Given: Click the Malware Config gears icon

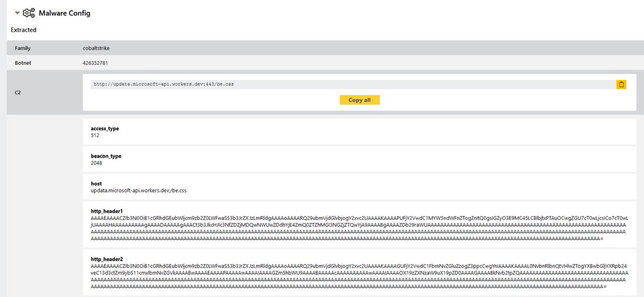Looking at the screenshot, I should (x=29, y=13).
